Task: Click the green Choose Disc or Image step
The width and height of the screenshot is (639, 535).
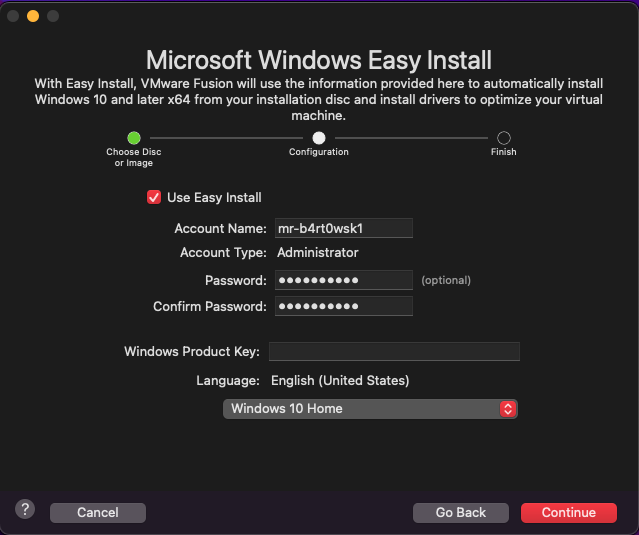Action: [134, 138]
